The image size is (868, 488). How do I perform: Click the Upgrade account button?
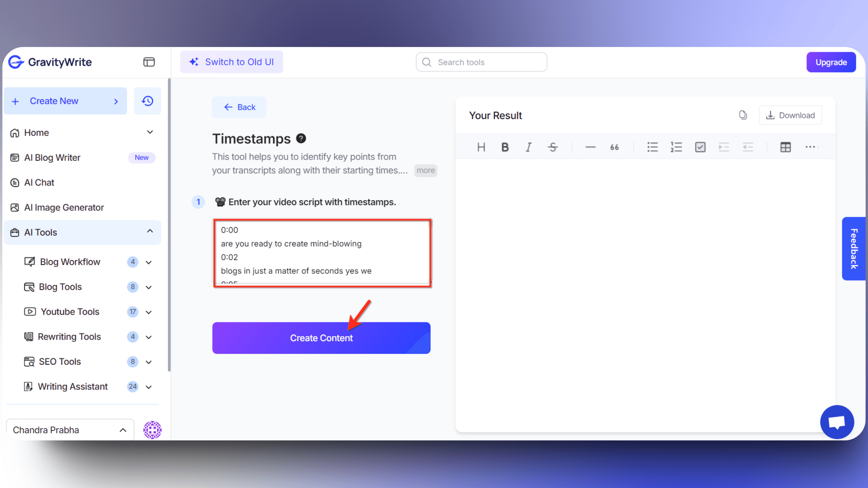pos(831,62)
